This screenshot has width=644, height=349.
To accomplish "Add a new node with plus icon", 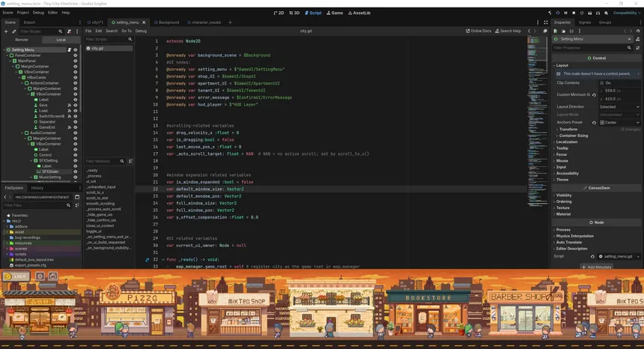I will (x=6, y=31).
